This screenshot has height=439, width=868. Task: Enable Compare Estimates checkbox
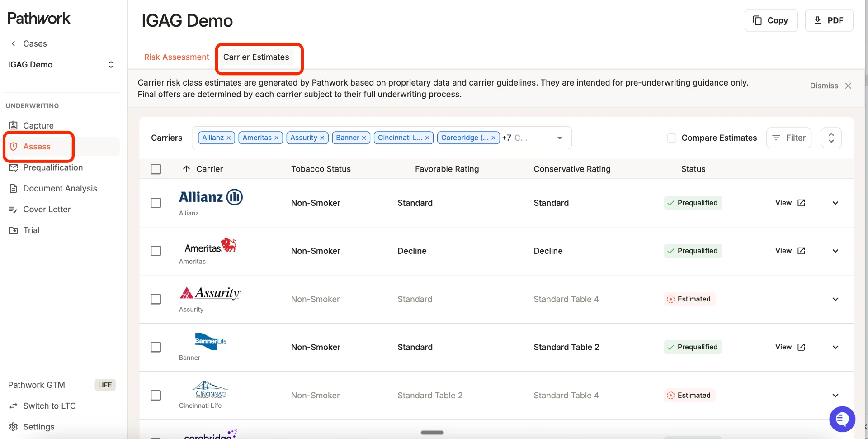pyautogui.click(x=671, y=138)
